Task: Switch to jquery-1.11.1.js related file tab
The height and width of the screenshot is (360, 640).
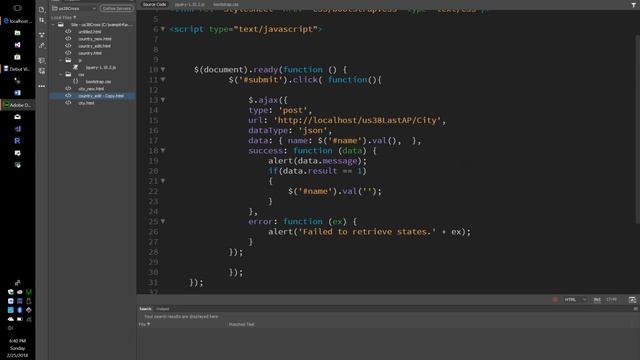Action: [189, 4]
